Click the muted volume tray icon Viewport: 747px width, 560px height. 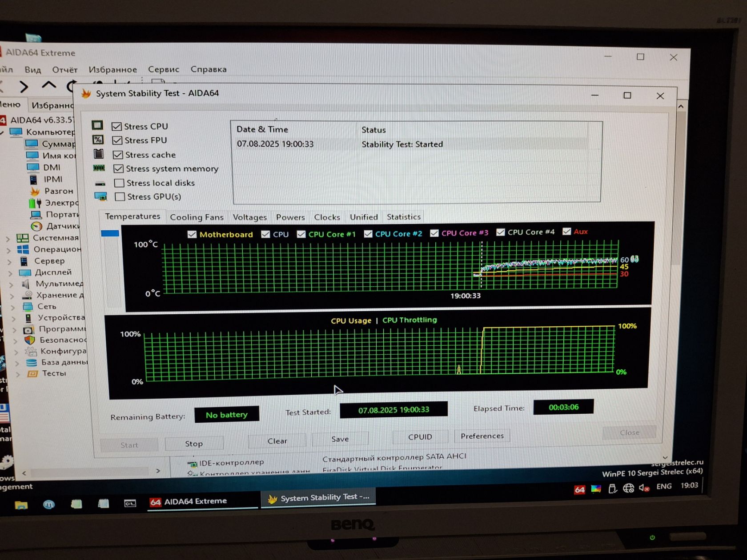tap(644, 488)
